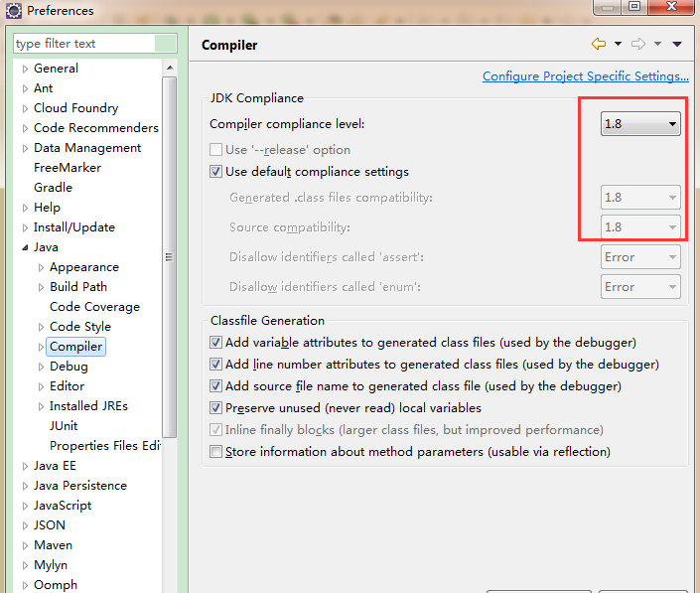700x593 pixels.
Task: Toggle Add source file name checkbox
Action: click(x=216, y=386)
